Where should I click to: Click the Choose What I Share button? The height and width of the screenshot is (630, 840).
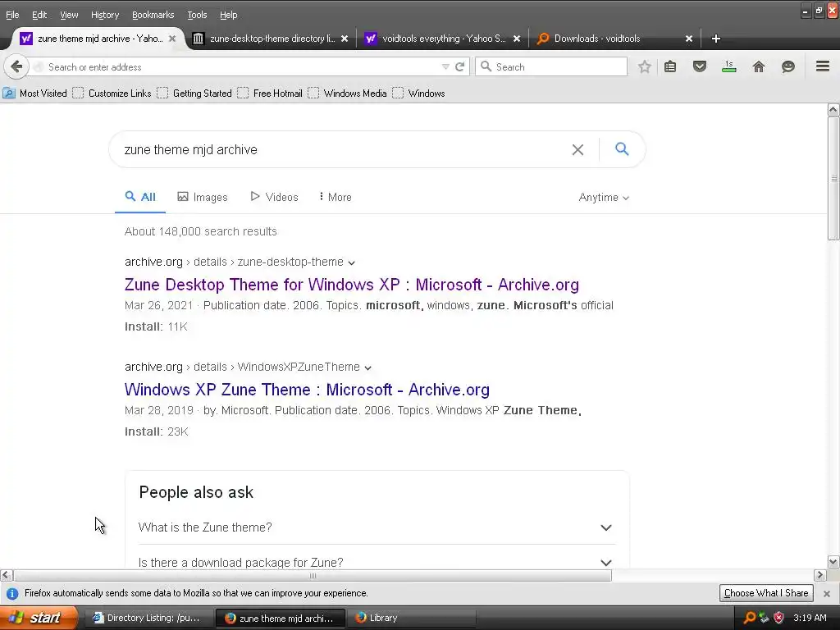tap(766, 593)
